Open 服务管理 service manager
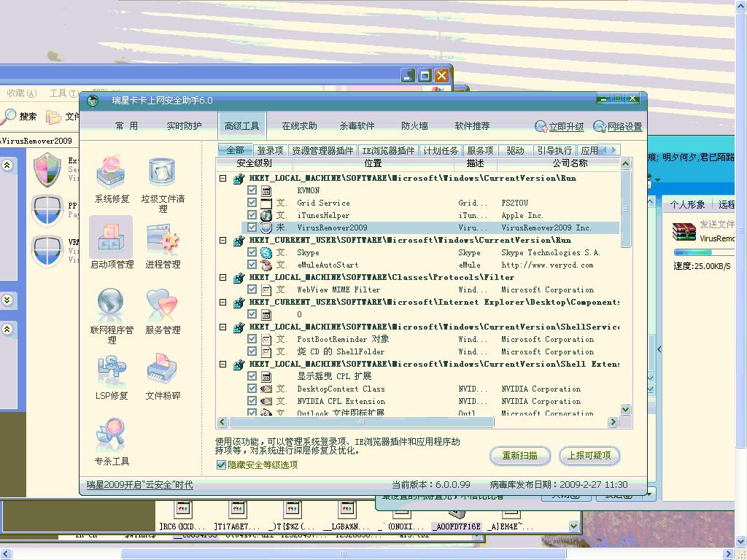This screenshot has height=560, width=747. tap(163, 311)
